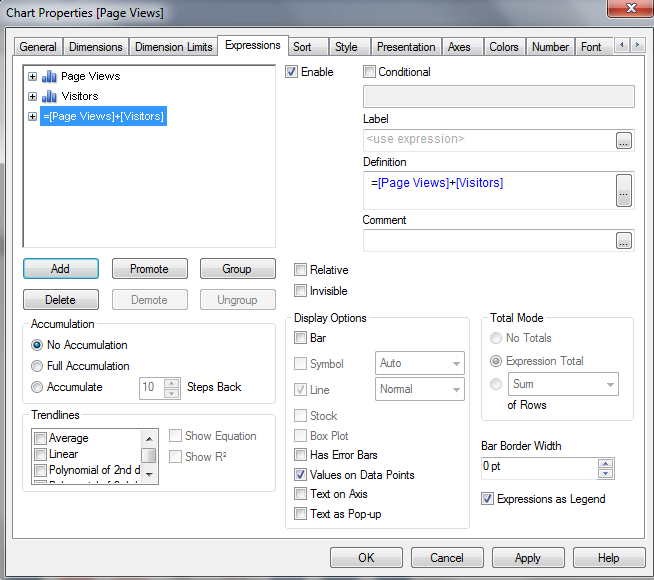This screenshot has width=654, height=580.
Task: Increase the Steps Back spinner value
Action: coord(171,383)
